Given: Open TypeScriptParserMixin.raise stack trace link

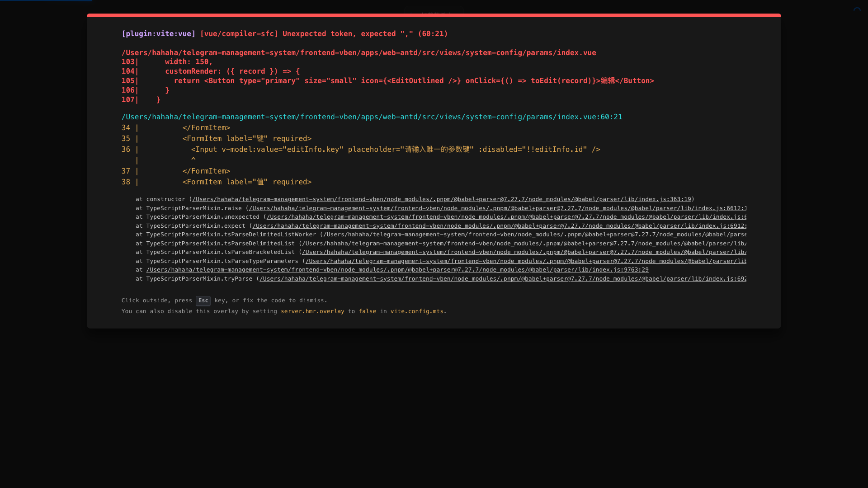Looking at the screenshot, I should 497,208.
